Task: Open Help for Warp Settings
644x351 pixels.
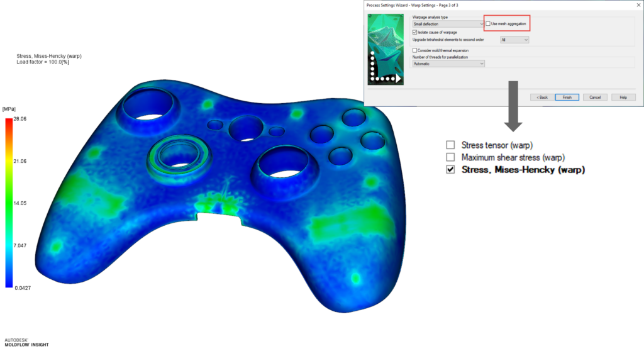Action: pyautogui.click(x=623, y=97)
